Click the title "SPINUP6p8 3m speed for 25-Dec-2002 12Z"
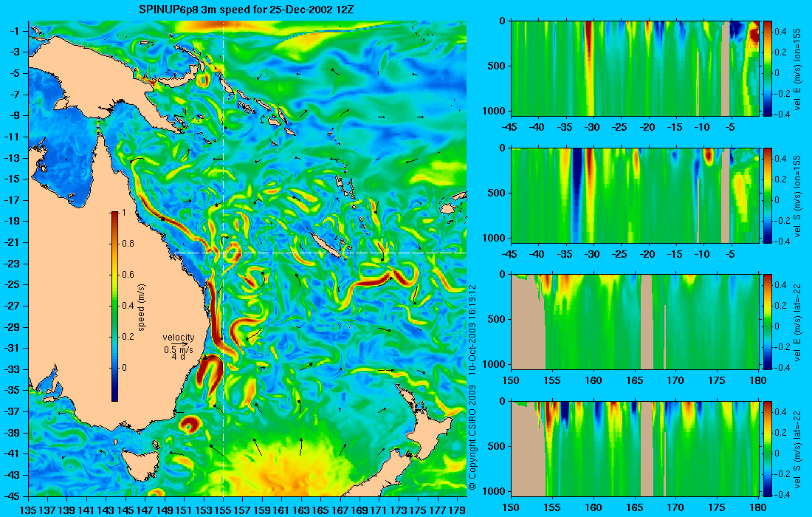The image size is (812, 517). (x=247, y=10)
